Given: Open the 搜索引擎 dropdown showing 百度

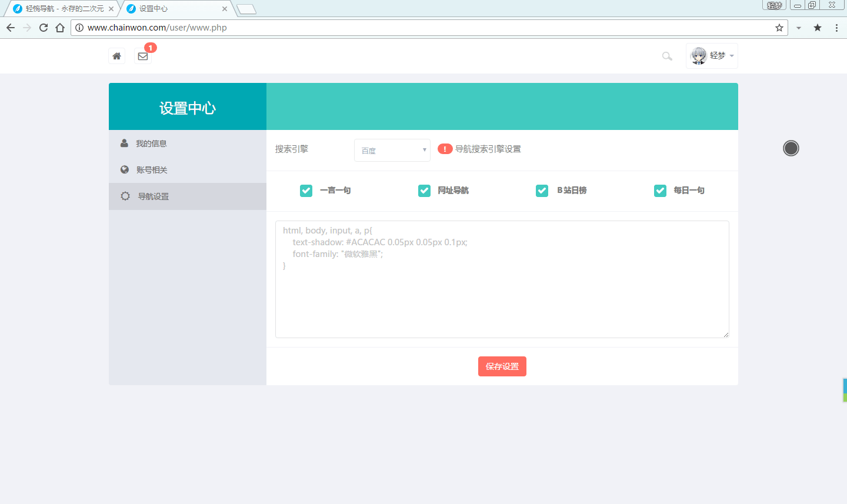Looking at the screenshot, I should 392,150.
